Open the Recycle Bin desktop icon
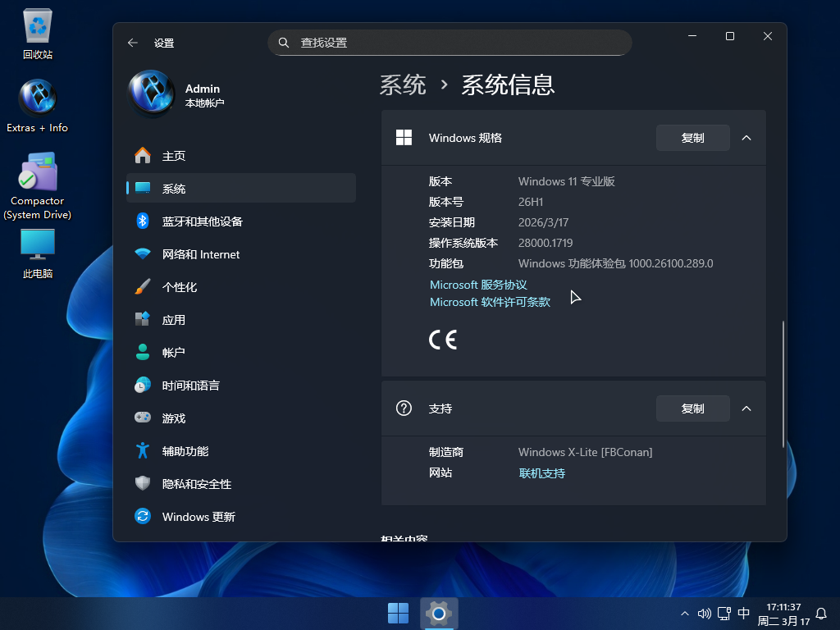This screenshot has width=840, height=630. pos(37,25)
